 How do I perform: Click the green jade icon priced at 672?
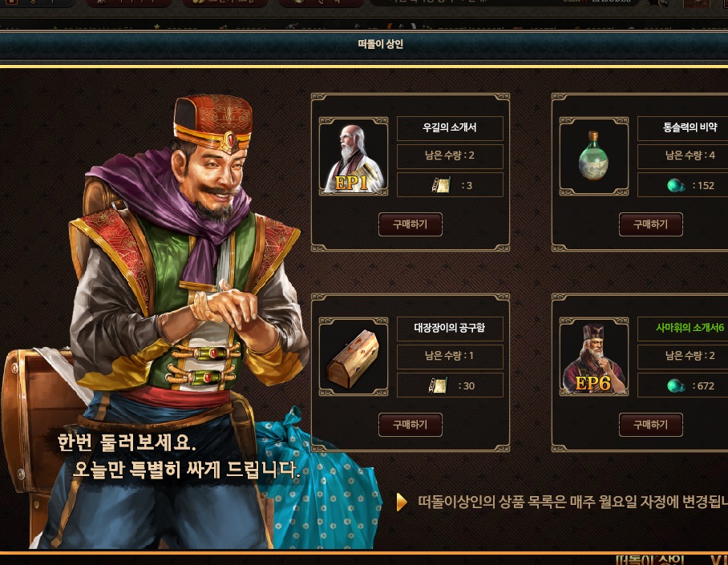(676, 385)
